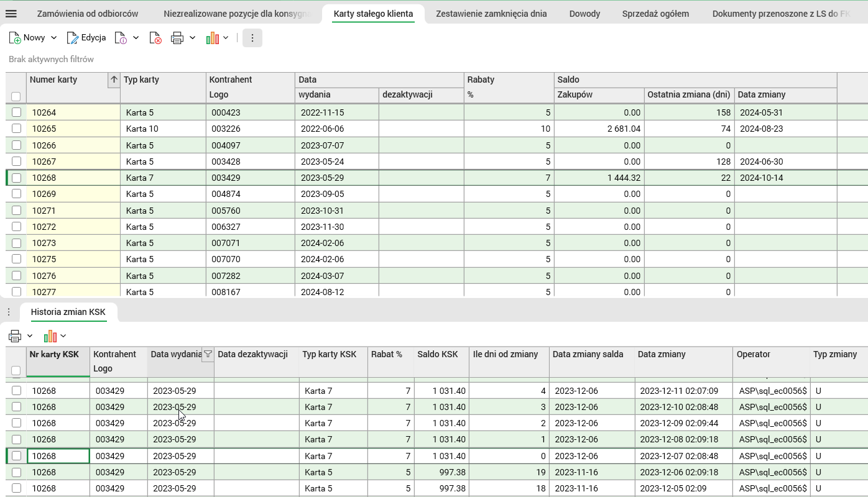Click the printer icon in the top toolbar

177,38
